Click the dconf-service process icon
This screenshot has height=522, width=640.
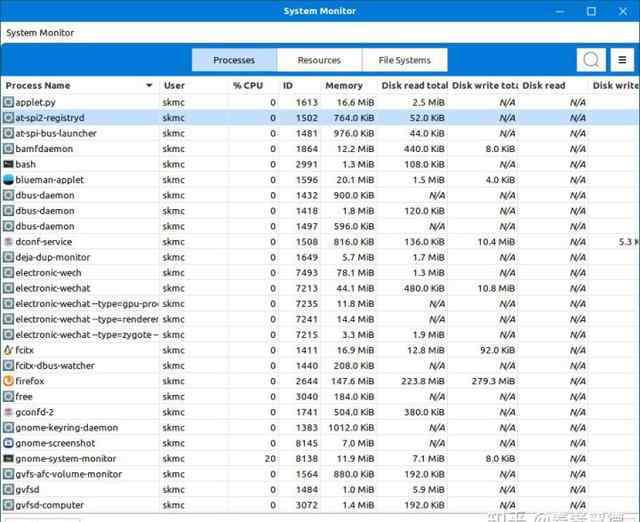pos(9,242)
